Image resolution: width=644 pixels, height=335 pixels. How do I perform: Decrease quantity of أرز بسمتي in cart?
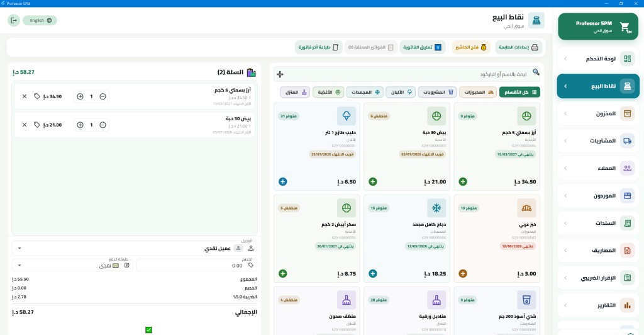tap(103, 96)
